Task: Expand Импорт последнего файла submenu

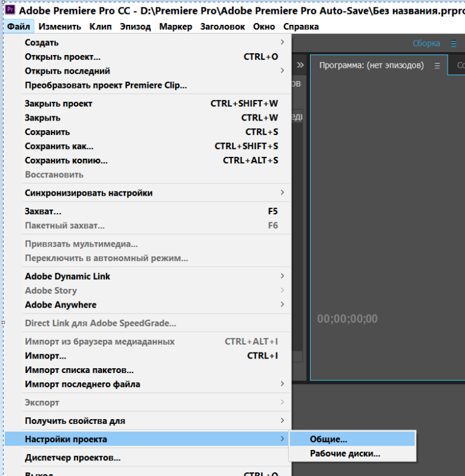Action: coord(147,385)
